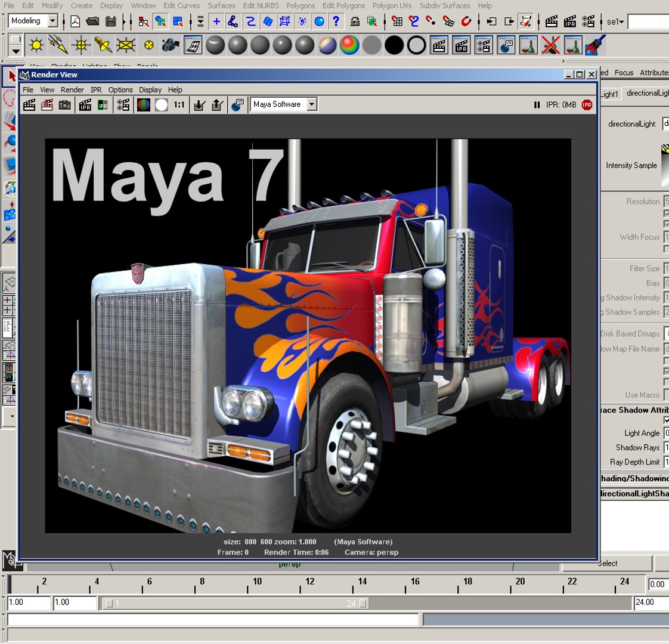This screenshot has width=669, height=644.
Task: Click the 1:1 real size button in Render View
Action: [x=179, y=105]
